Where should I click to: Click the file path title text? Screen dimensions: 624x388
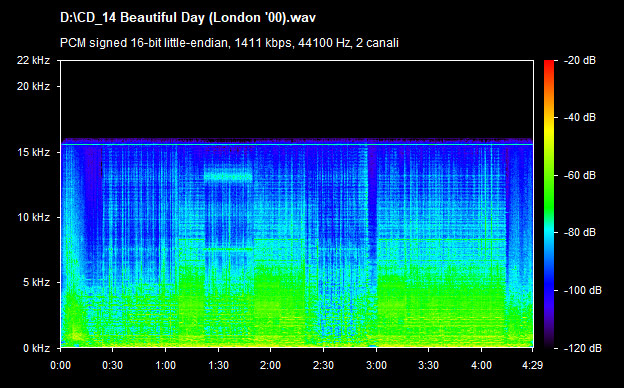[188, 18]
